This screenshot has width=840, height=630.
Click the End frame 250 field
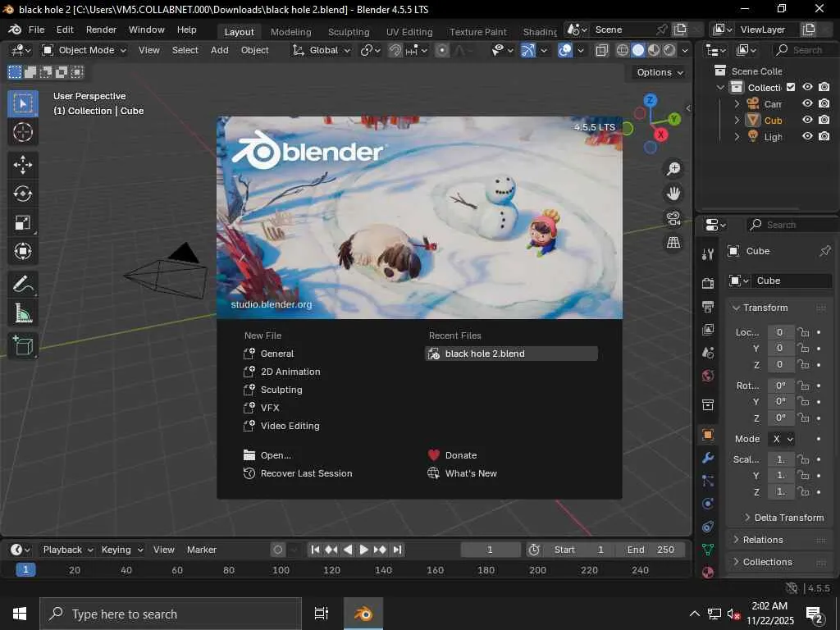tap(652, 550)
